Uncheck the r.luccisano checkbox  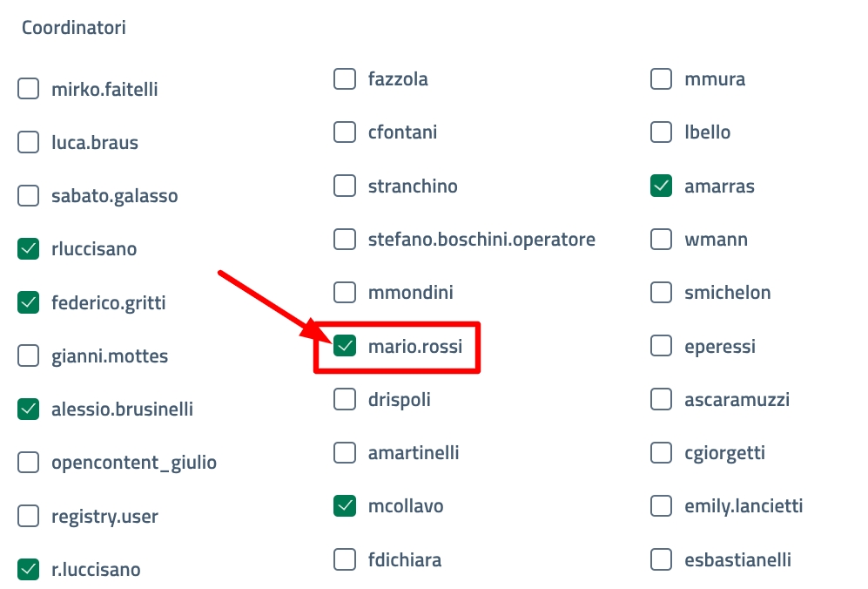(x=29, y=570)
